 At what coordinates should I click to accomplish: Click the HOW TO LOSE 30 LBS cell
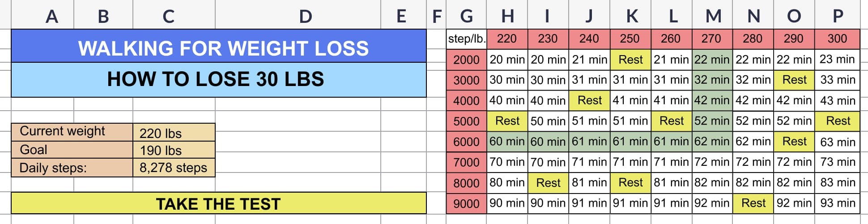pos(218,79)
